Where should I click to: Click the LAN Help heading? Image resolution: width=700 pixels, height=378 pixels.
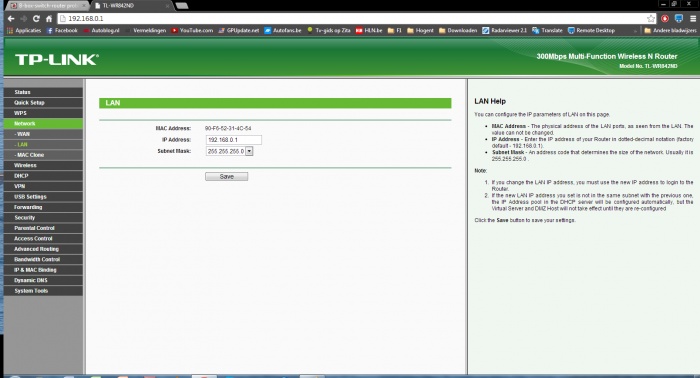(490, 101)
